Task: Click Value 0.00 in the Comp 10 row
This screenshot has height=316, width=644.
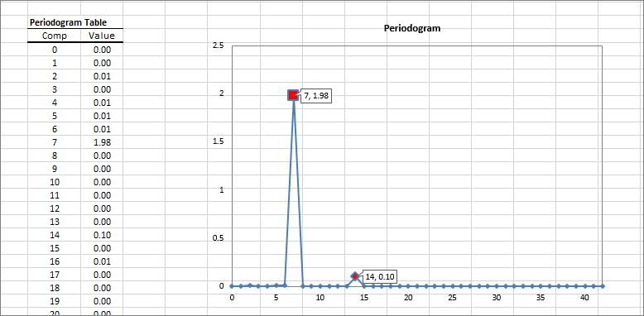Action: [x=102, y=182]
